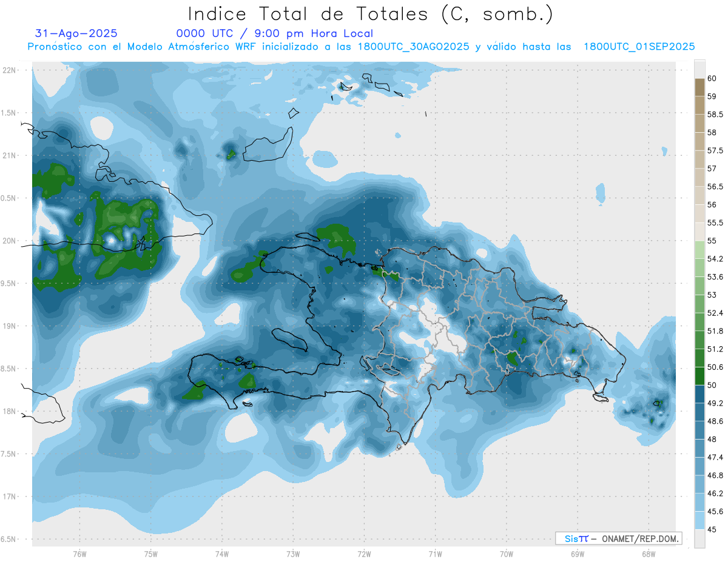Click the "18N" latitude label
728x562 pixels.
(10, 411)
